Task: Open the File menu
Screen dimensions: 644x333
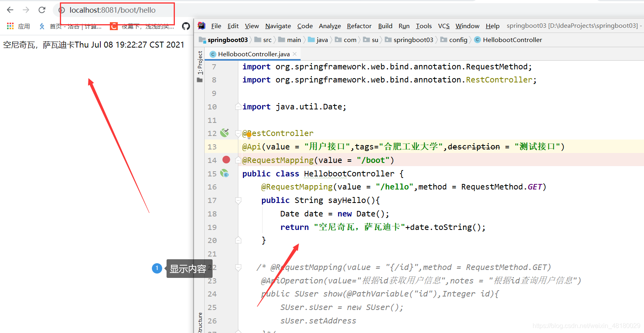Action: click(x=216, y=26)
